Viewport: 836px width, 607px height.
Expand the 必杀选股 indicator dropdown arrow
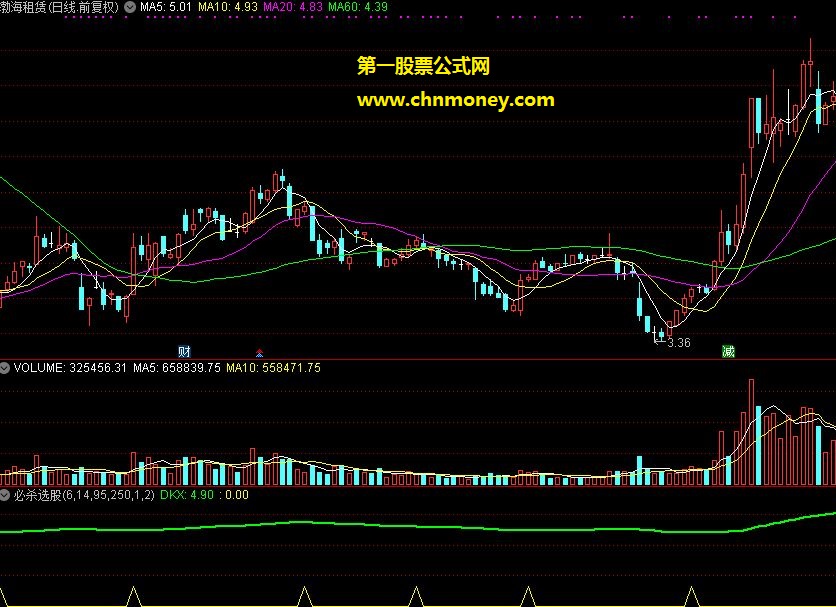click(5, 495)
